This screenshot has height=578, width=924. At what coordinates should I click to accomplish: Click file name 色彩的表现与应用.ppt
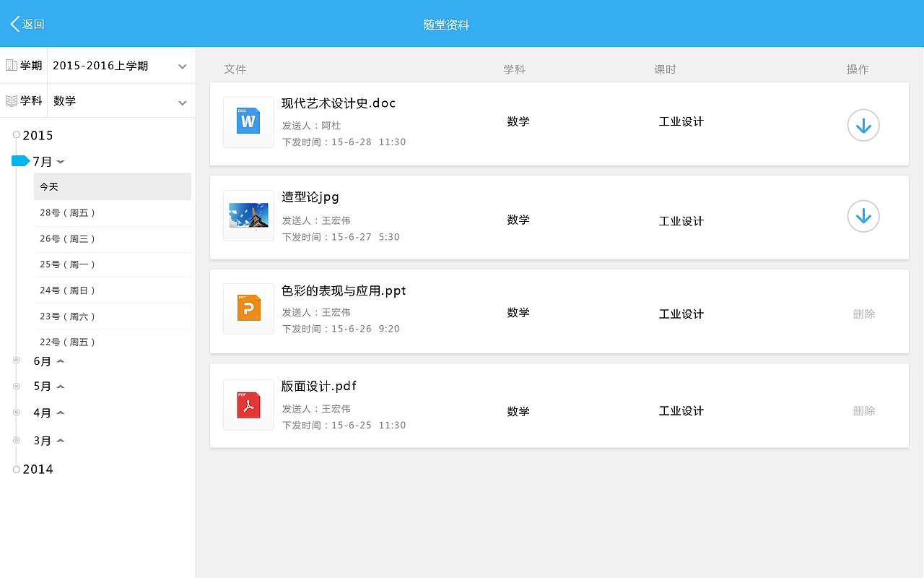click(344, 290)
